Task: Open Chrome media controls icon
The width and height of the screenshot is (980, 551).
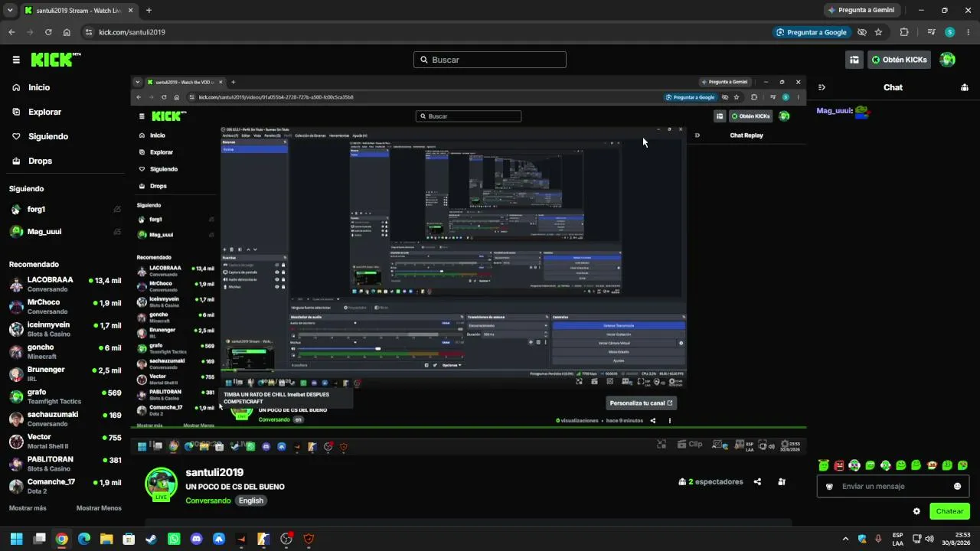Action: pos(931,32)
